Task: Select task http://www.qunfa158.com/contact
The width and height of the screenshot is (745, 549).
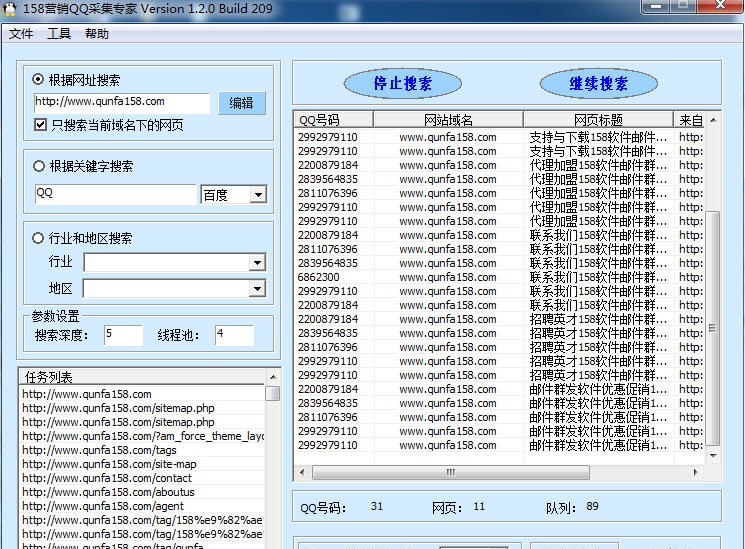Action: [x=142, y=478]
